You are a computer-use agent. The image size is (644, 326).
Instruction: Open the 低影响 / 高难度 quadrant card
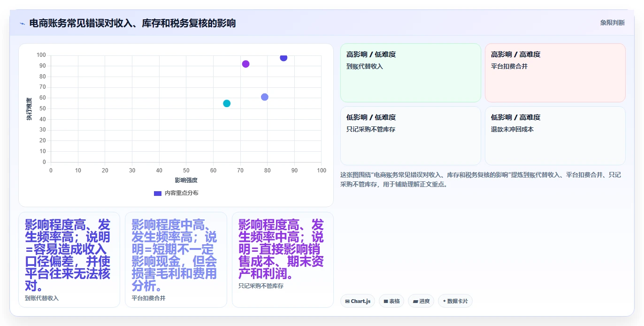555,136
